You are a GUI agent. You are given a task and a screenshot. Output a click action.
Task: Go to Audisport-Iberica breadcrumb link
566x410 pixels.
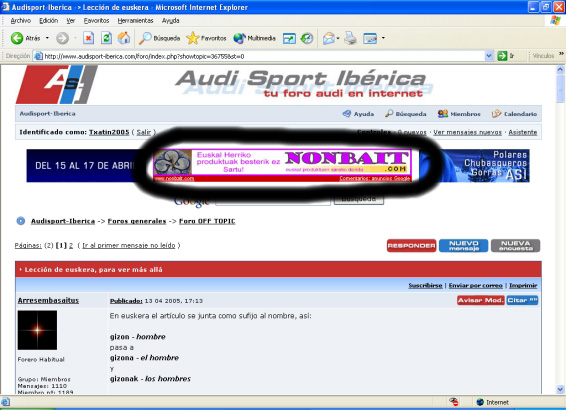(x=63, y=221)
